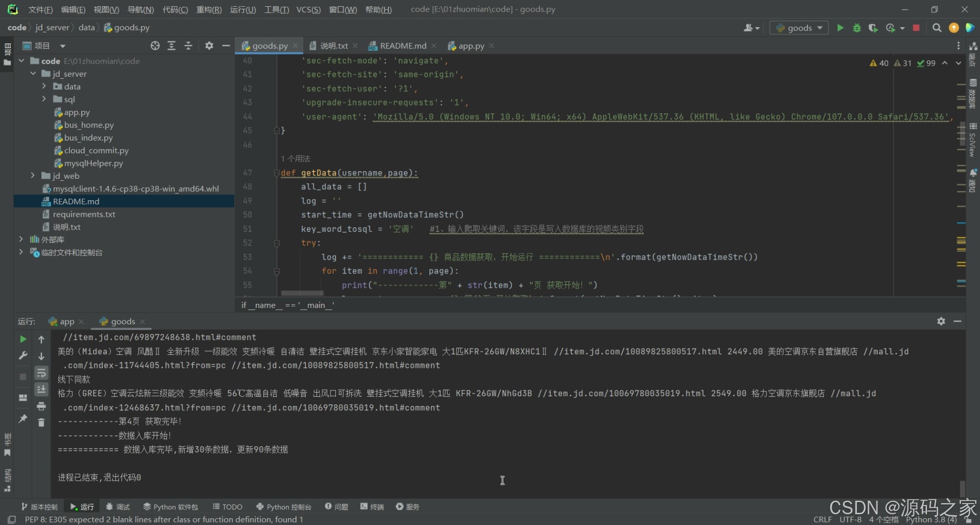Screen dimensions: 980x525
Task: Toggle soft-wrap in run console
Action: (x=41, y=373)
